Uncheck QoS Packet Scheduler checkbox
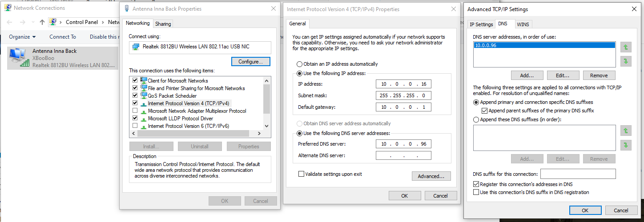This screenshot has width=644, height=222. point(135,96)
